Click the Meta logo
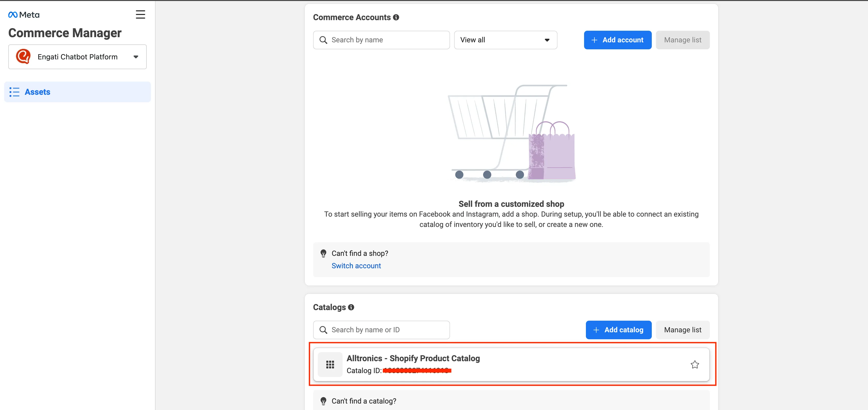 pos(24,15)
